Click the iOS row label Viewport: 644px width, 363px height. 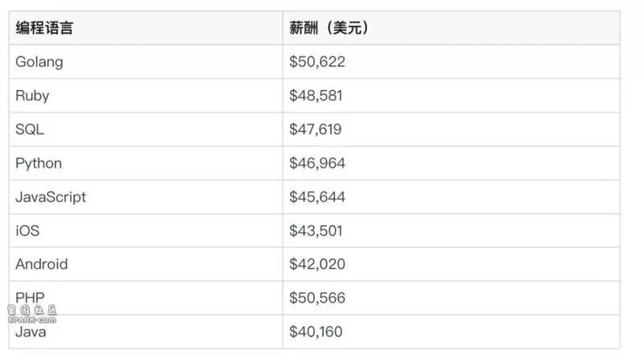coord(27,231)
